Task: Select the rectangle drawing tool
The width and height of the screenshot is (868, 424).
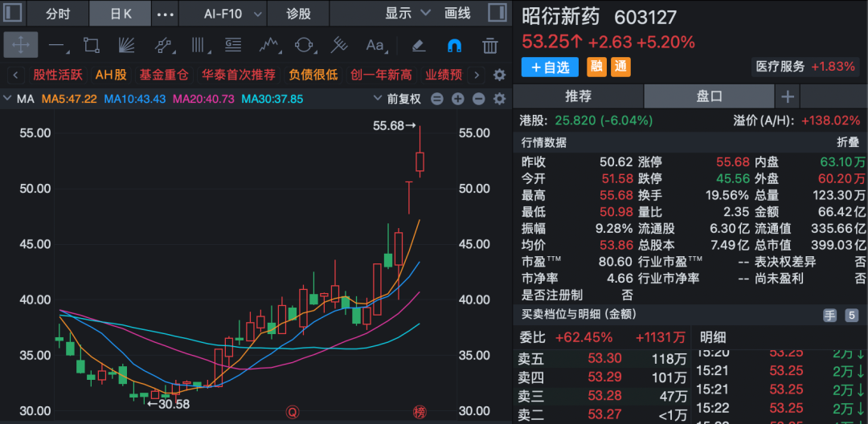Action: coord(92,45)
